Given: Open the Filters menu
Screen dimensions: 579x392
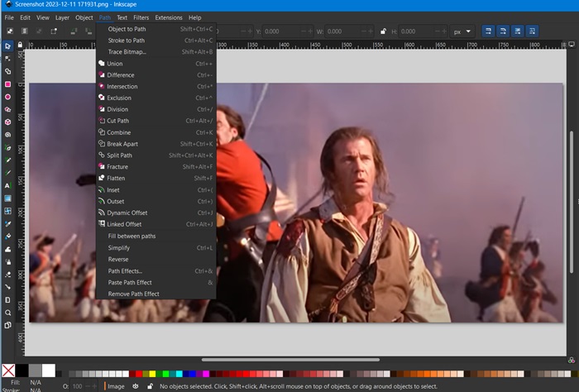Looking at the screenshot, I should (141, 17).
